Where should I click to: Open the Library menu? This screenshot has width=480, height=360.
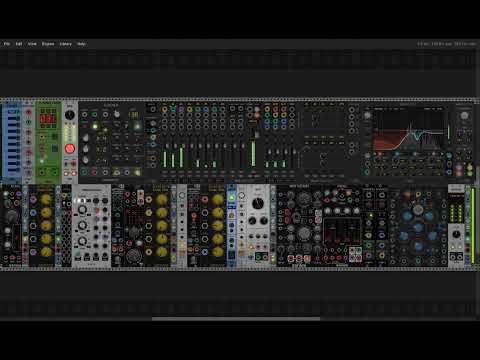click(65, 44)
